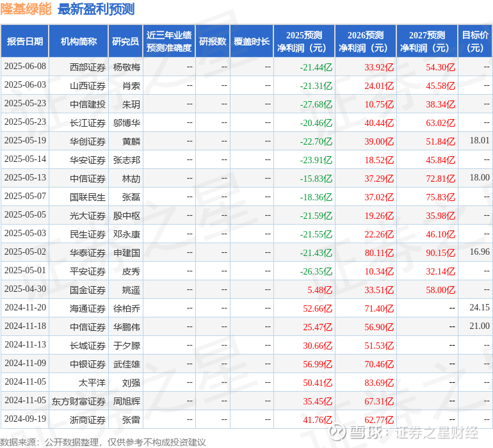This screenshot has height=448, width=493.
Task: Click the institution 国联民生
Action: [x=88, y=197]
